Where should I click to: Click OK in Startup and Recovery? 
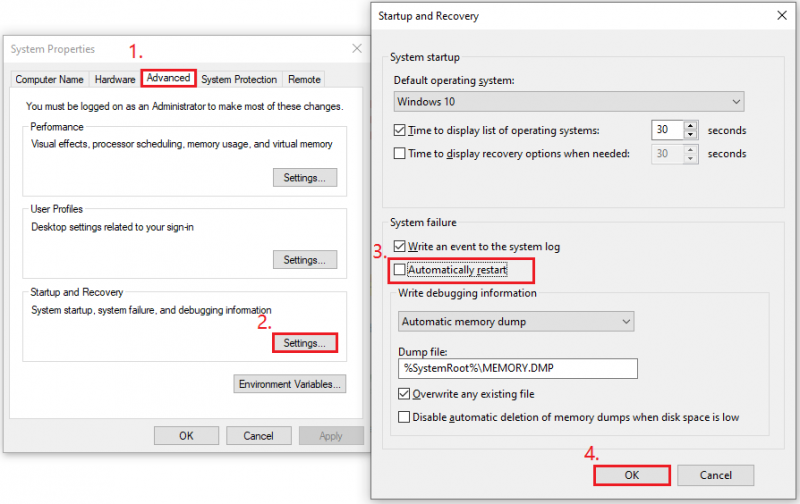coord(632,475)
